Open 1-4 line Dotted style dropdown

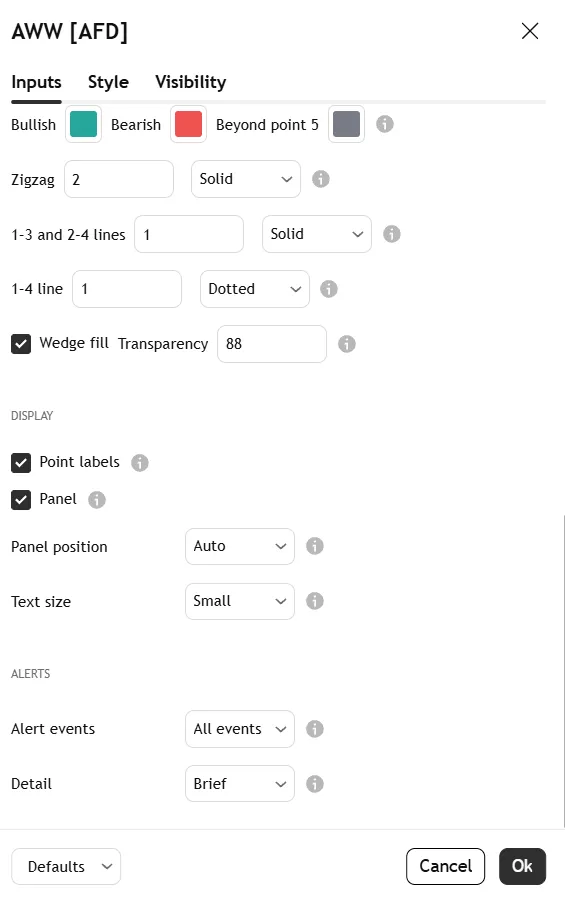tap(255, 289)
